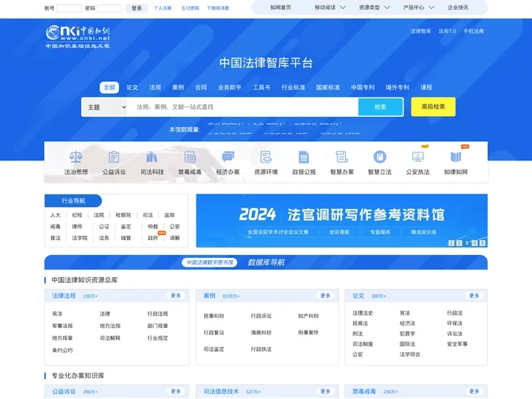Screen dimensions: 532x399
Task: Select the 课程 search tab
Action: [426, 87]
